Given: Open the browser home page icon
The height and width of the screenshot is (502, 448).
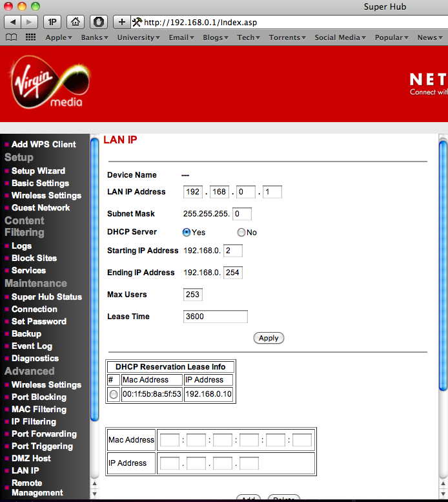Looking at the screenshot, I should coord(76,22).
